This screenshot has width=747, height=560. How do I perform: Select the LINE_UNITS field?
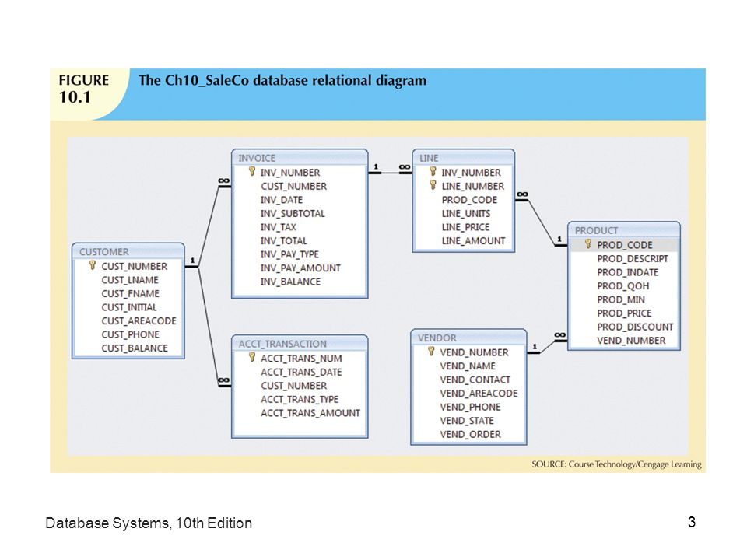[465, 213]
